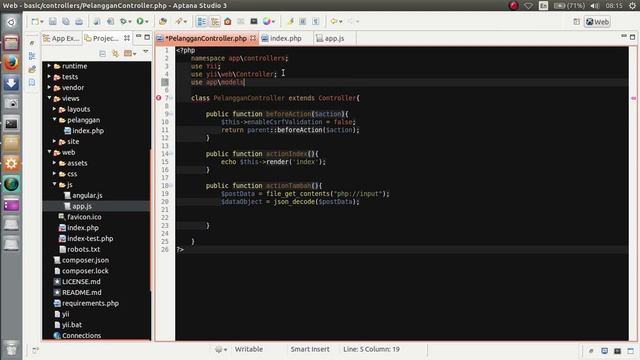Open the explorer View Menu dropdown
Screen dimensions: 640x360
click(x=146, y=52)
